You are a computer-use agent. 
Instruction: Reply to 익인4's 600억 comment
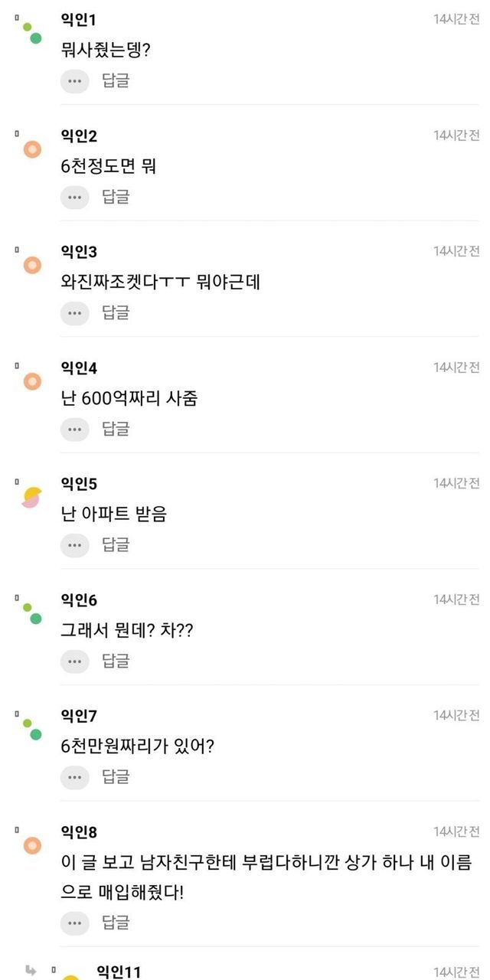tap(116, 429)
